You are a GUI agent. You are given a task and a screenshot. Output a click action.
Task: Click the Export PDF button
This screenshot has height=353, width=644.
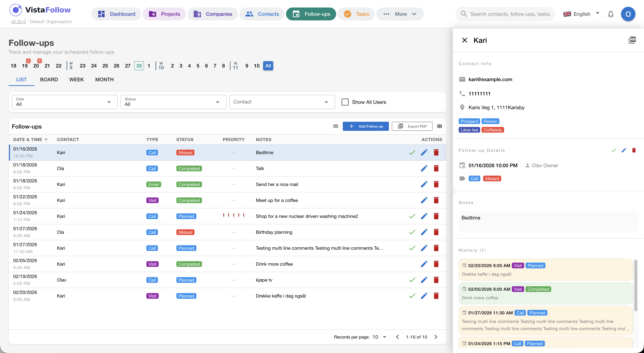412,126
